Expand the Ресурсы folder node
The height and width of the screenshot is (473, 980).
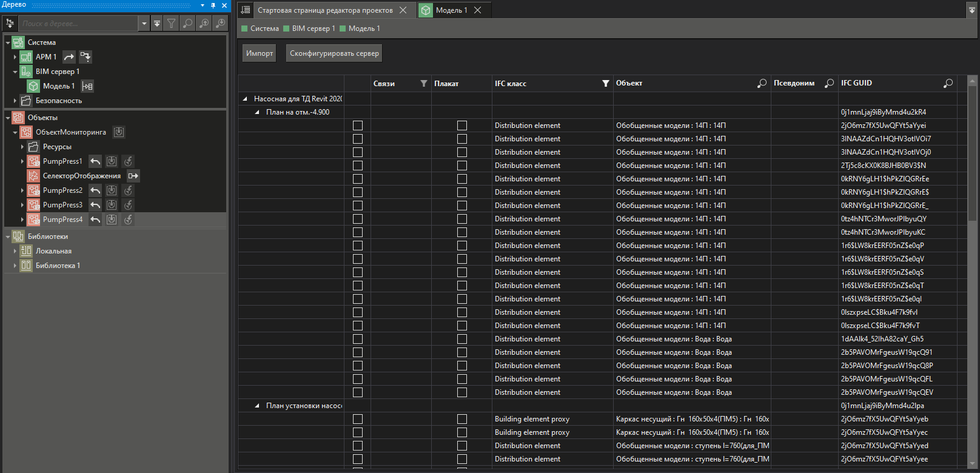click(22, 147)
